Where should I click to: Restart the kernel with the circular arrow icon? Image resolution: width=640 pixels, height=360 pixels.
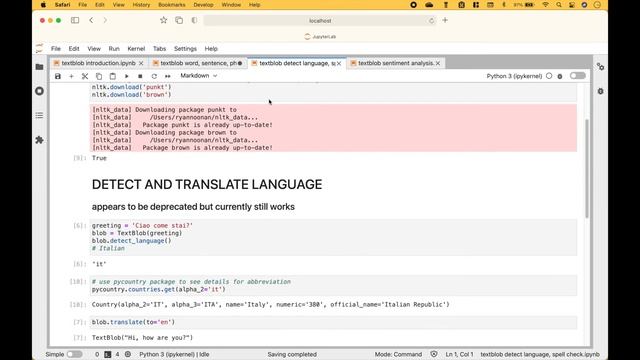pyautogui.click(x=154, y=76)
